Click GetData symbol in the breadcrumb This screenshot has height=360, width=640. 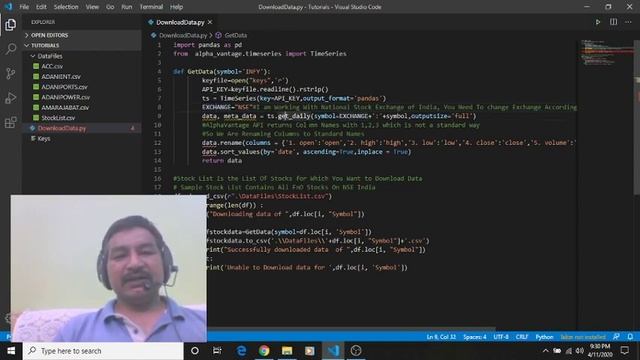tap(236, 36)
